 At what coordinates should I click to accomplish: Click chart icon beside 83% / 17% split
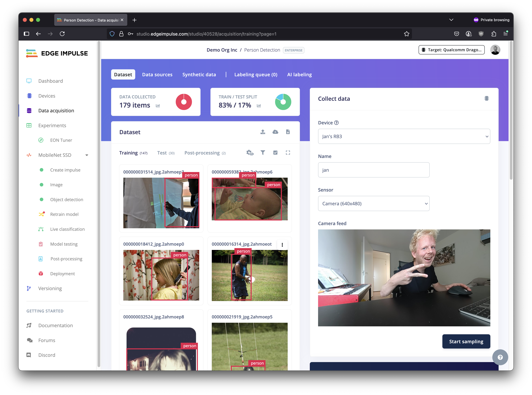coord(259,105)
